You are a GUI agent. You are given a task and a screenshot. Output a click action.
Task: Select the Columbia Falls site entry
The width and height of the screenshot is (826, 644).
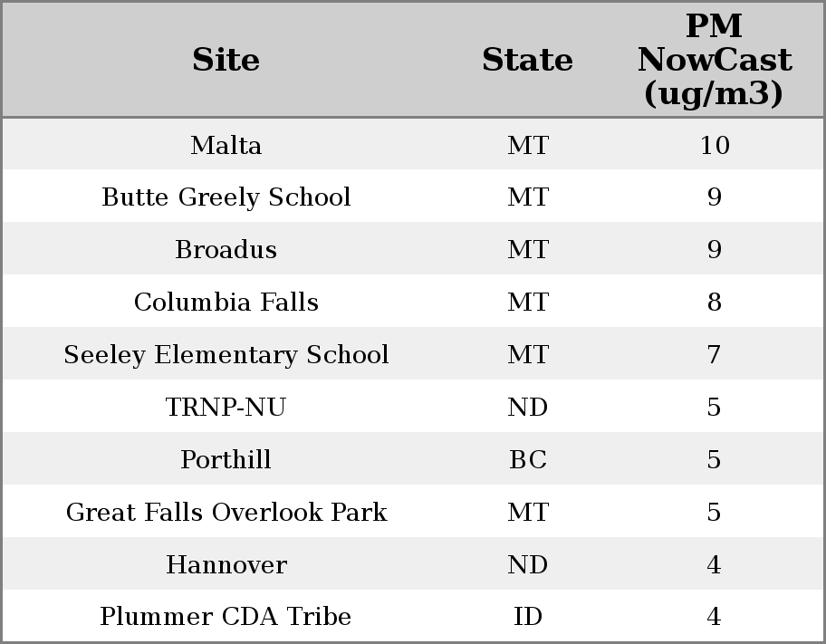click(x=226, y=303)
